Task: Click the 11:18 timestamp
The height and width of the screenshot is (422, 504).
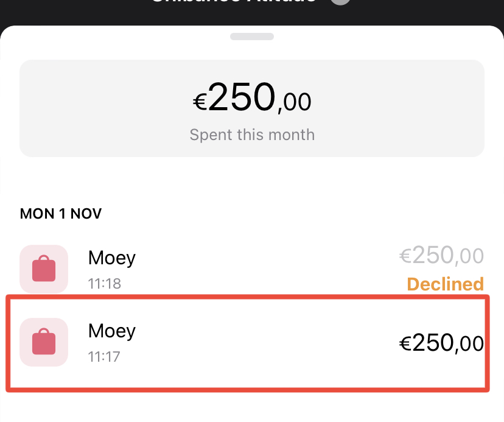Action: (105, 283)
